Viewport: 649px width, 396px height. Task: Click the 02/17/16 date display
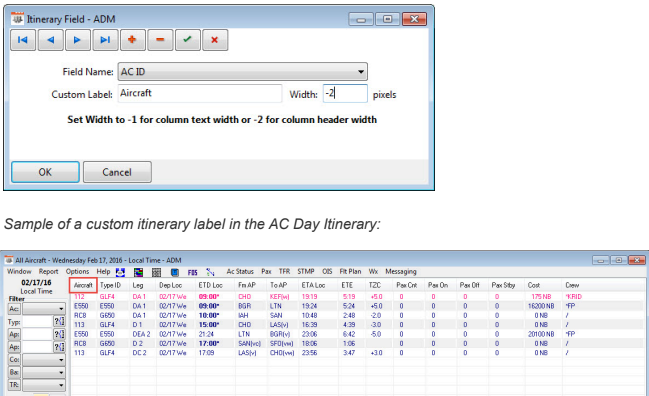pos(36,283)
